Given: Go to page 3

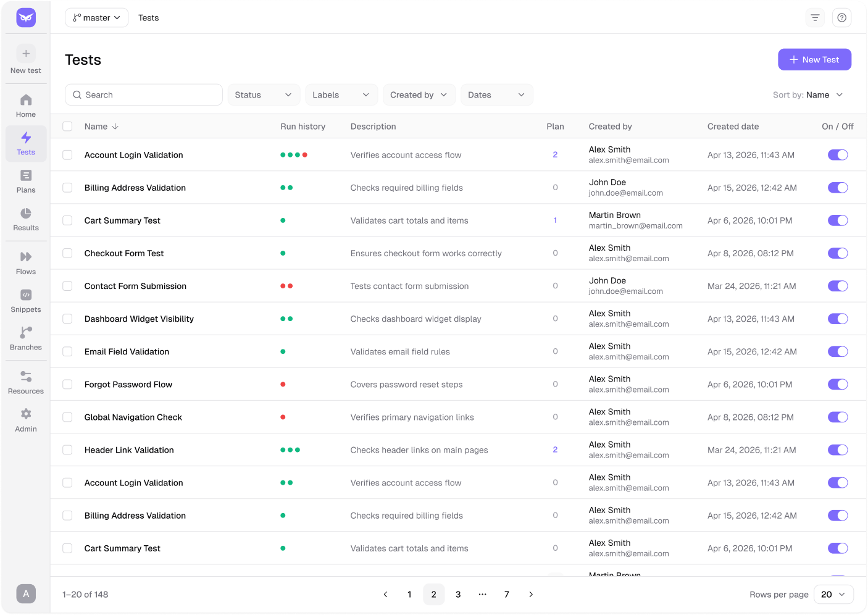Looking at the screenshot, I should [458, 595].
